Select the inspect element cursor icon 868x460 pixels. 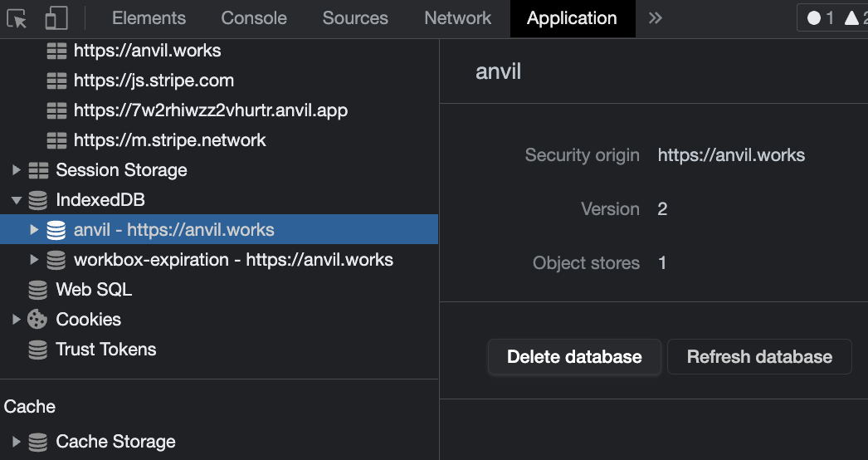[x=17, y=18]
